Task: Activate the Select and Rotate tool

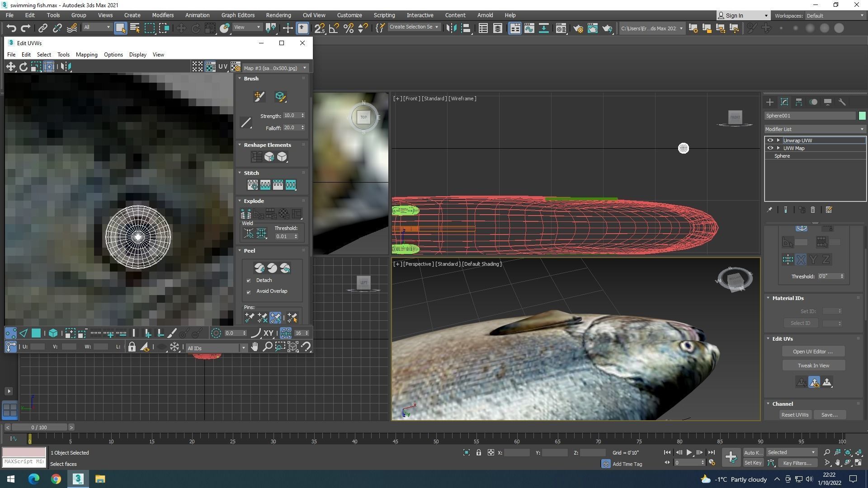Action: (x=195, y=28)
